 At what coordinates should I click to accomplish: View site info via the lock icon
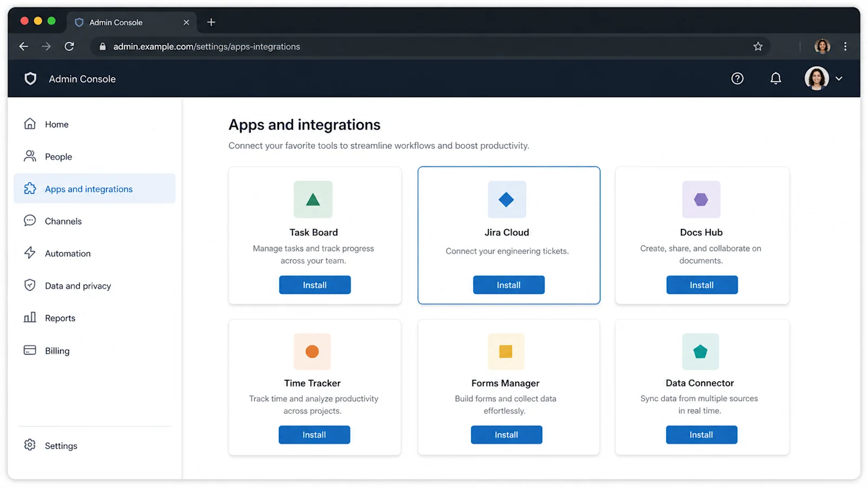pos(103,47)
